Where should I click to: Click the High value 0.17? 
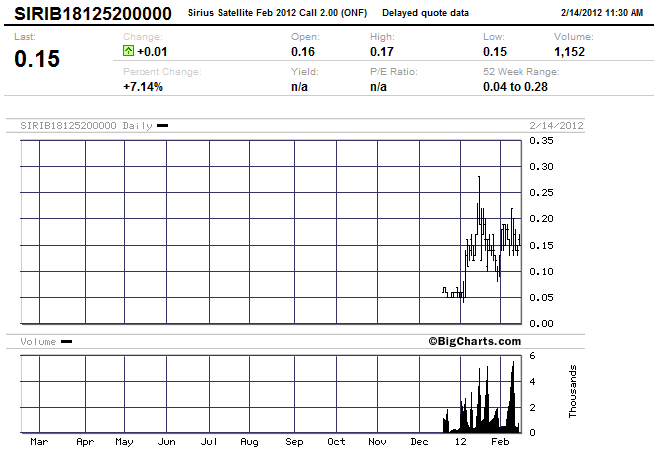(382, 52)
